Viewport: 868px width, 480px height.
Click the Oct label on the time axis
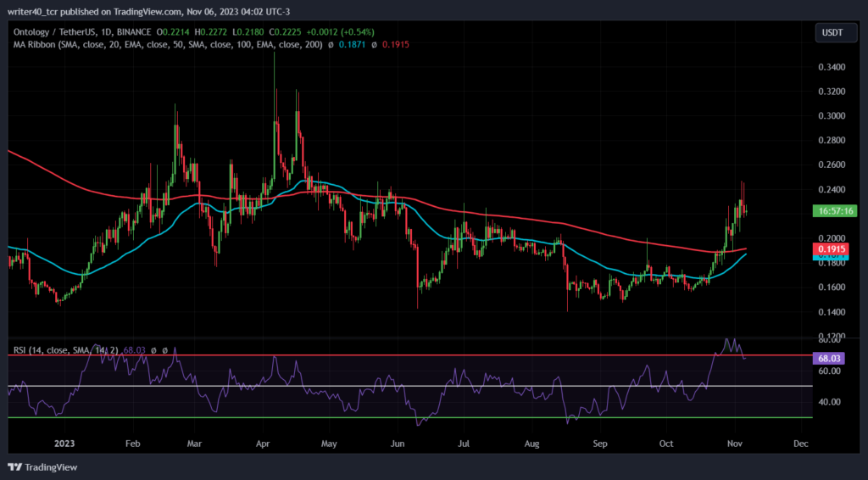pos(666,444)
